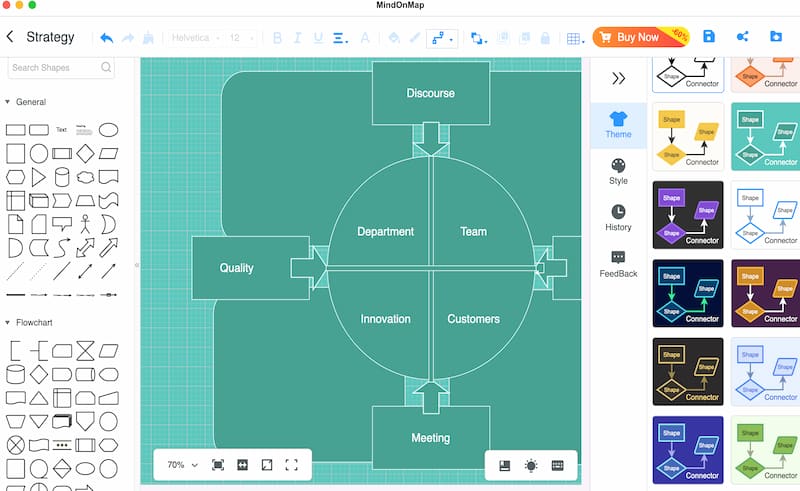Click the Undo arrow icon
The width and height of the screenshot is (800, 491).
[x=107, y=38]
